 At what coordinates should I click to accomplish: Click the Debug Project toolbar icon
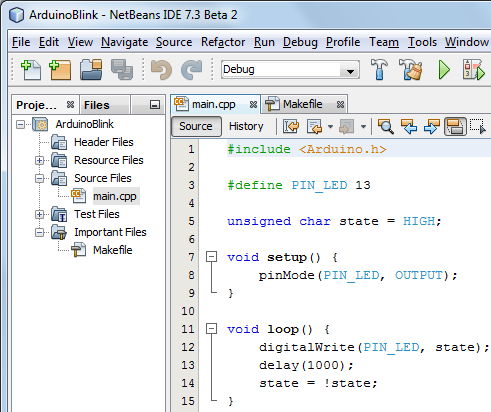pos(473,70)
